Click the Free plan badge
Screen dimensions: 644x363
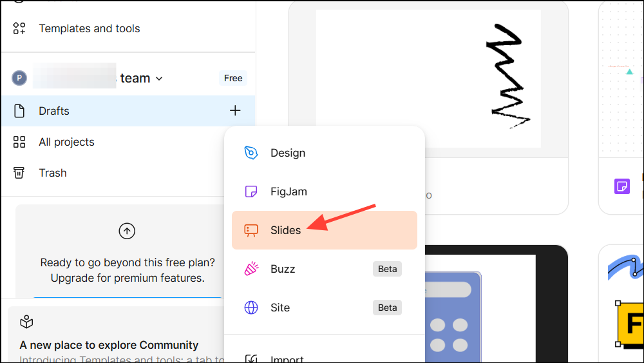pyautogui.click(x=233, y=78)
